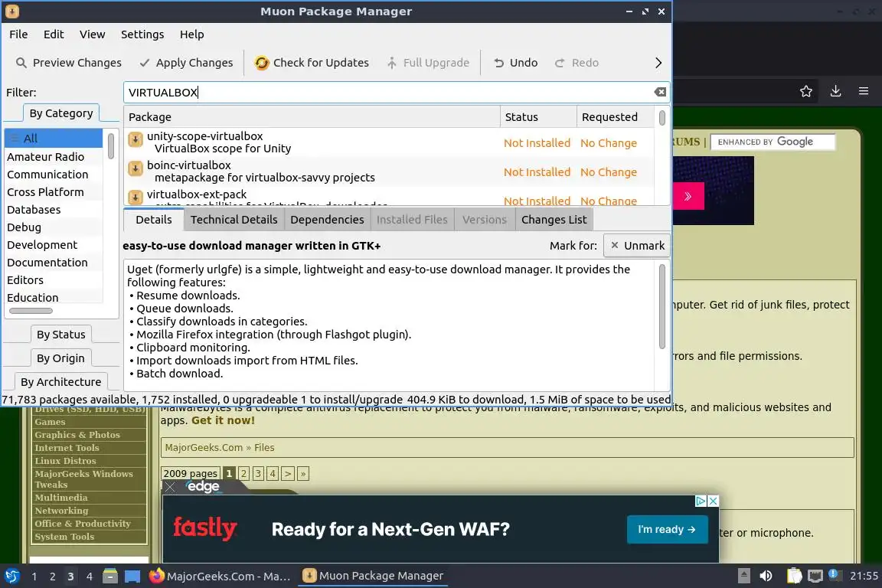The width and height of the screenshot is (882, 588).
Task: Sort by the Requested column header
Action: [616, 117]
